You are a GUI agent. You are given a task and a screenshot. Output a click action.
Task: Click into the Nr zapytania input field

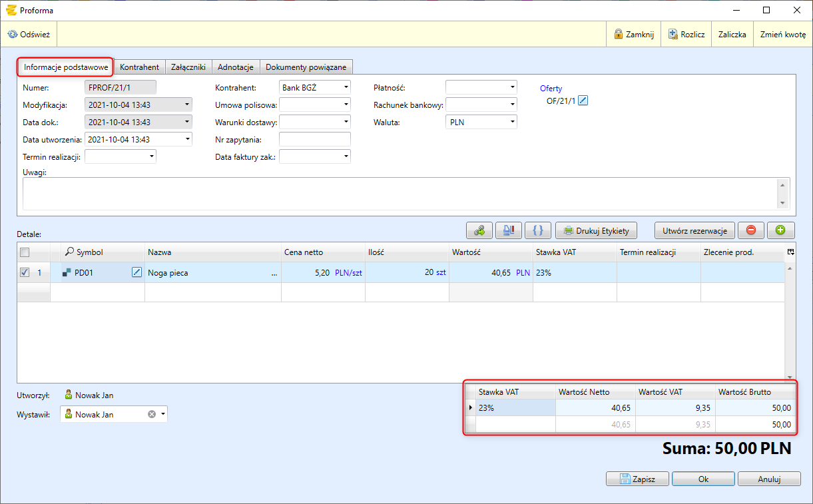[x=314, y=139]
